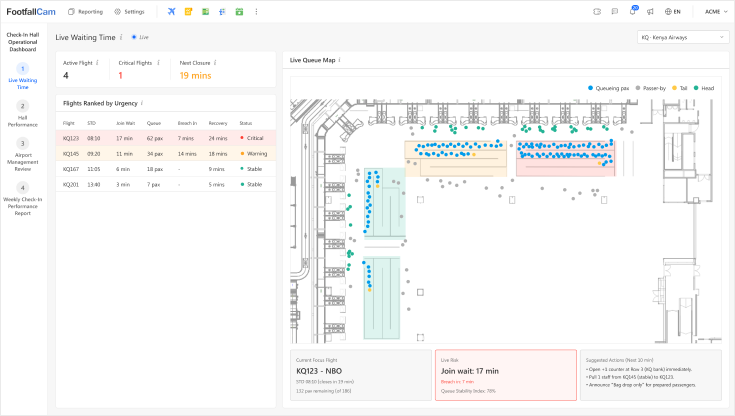Select the KQ167 flight row
Viewport: 735px width, 416px height.
(166, 169)
